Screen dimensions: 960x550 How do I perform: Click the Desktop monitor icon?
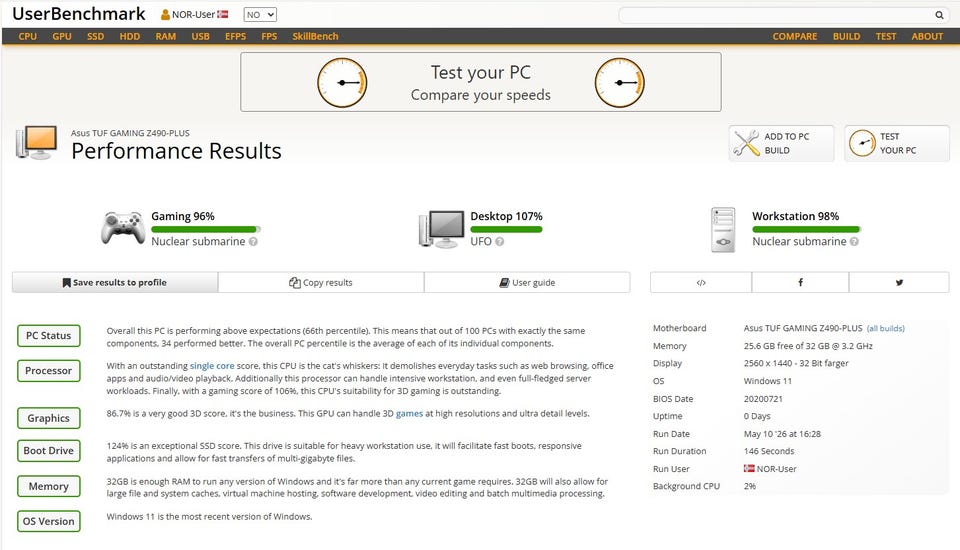click(441, 228)
